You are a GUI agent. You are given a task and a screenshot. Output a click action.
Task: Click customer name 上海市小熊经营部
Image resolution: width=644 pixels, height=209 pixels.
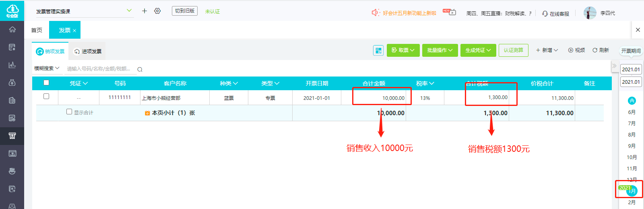[161, 98]
